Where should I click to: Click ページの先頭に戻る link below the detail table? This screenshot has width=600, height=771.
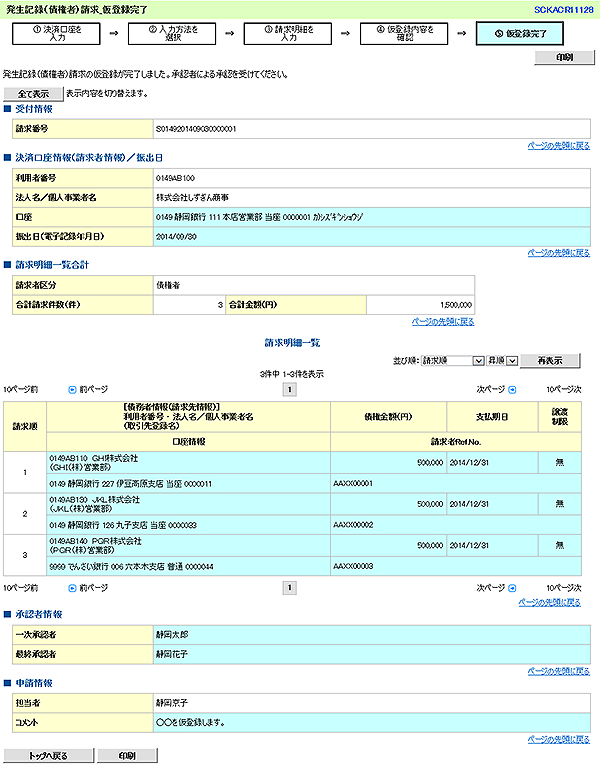click(550, 602)
